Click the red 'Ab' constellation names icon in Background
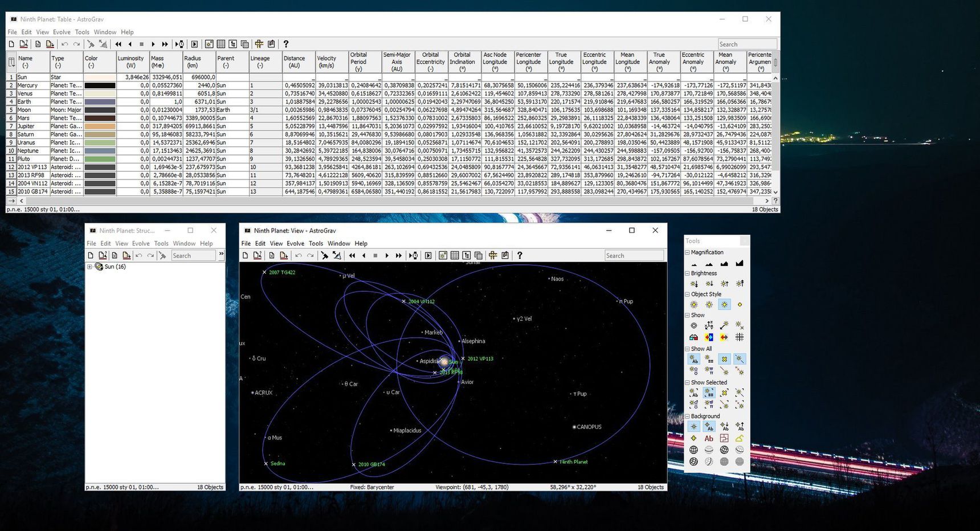This screenshot has width=980, height=531. (x=709, y=439)
